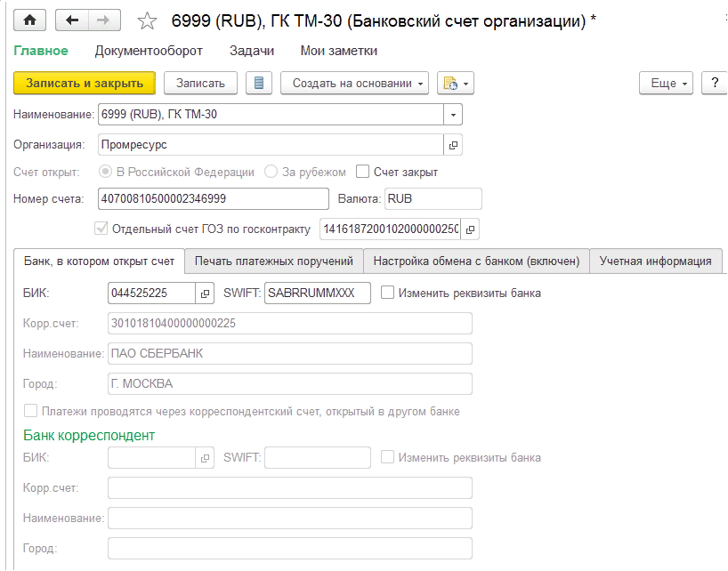Click the forward arrow navigation button

click(103, 20)
